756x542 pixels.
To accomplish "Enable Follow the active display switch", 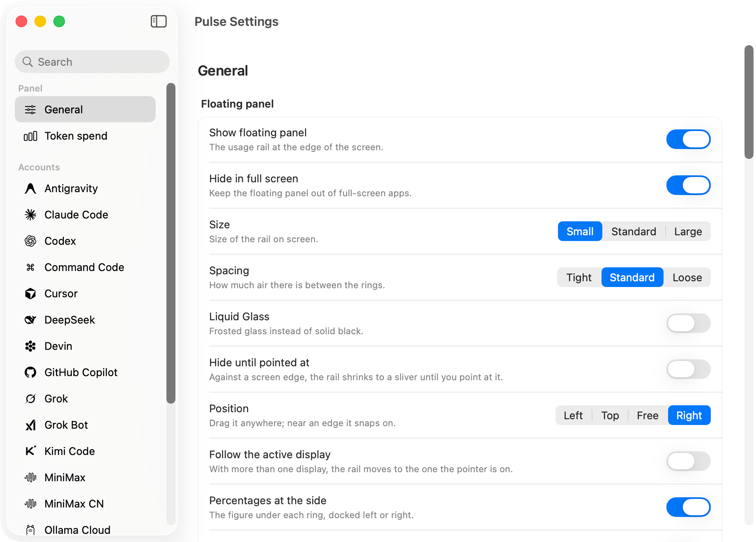I will pos(688,461).
